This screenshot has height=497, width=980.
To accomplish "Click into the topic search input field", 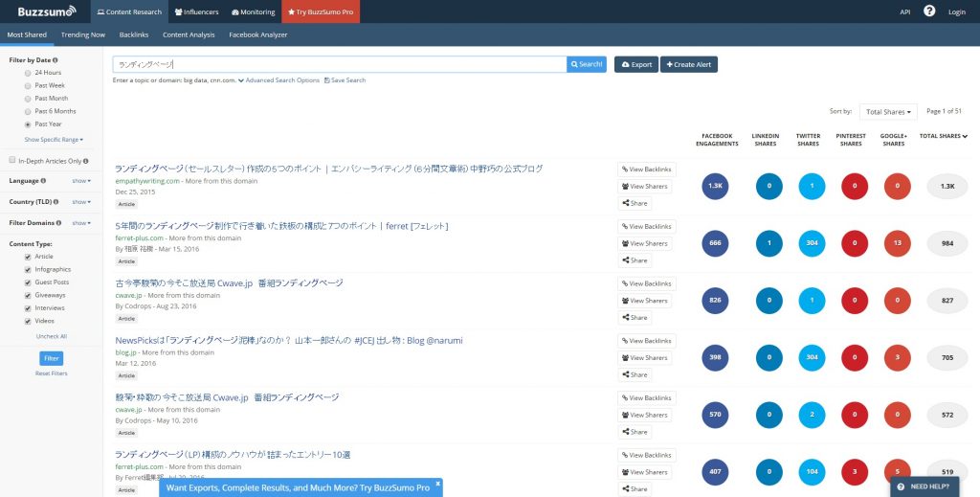I will [340, 64].
